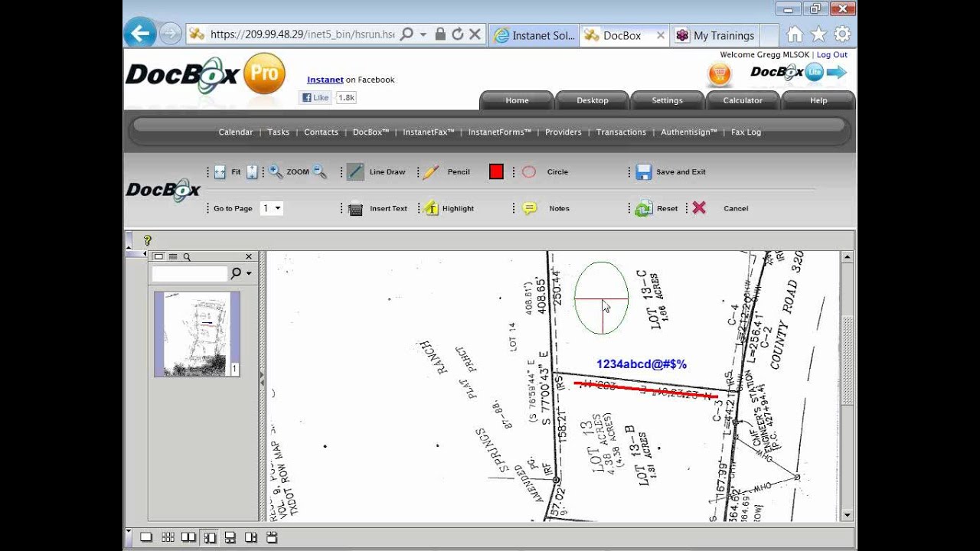Open the red color swatch picker

pyautogui.click(x=496, y=172)
